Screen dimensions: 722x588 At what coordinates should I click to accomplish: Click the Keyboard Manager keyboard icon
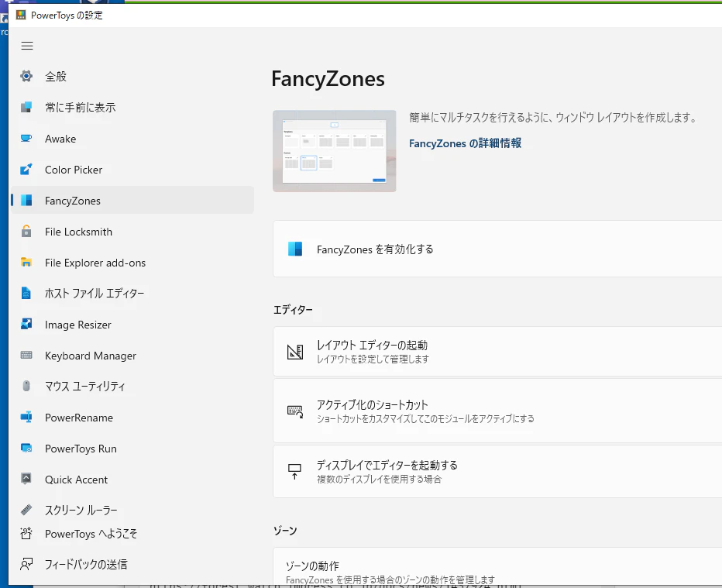[26, 355]
